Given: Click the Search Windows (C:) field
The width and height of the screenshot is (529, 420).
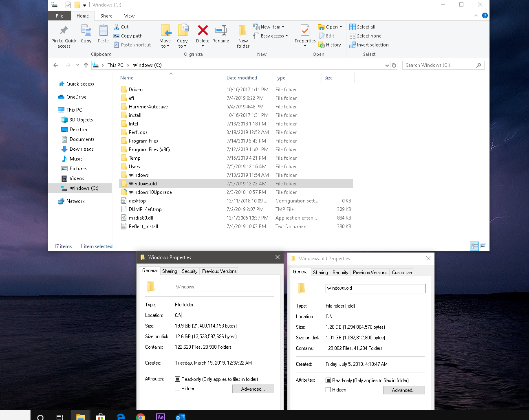Looking at the screenshot, I should coord(443,65).
